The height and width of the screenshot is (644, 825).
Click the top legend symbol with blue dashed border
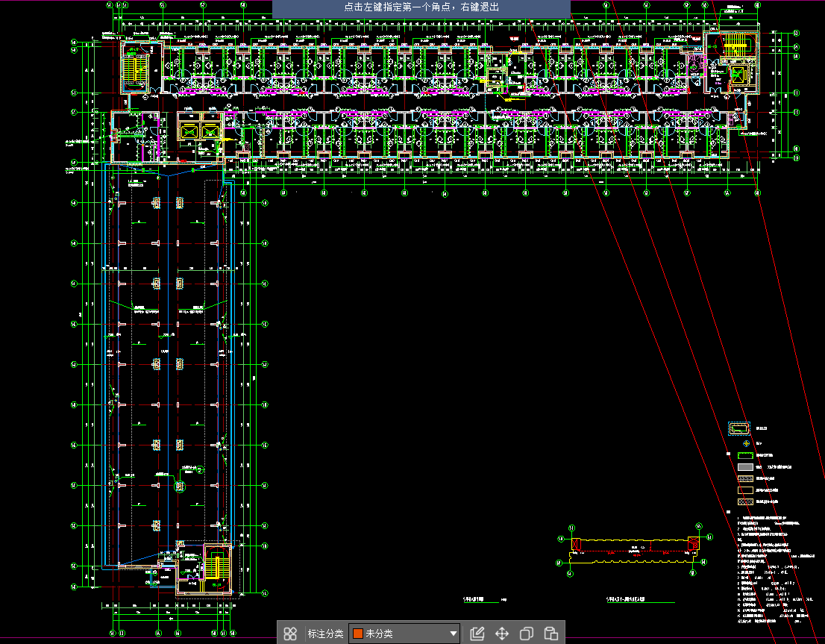tap(738, 428)
